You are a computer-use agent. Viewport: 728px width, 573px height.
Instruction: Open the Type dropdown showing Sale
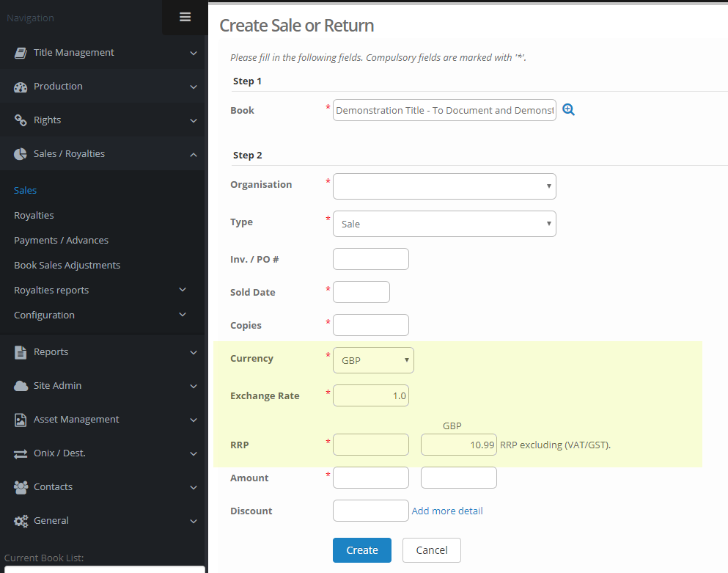pyautogui.click(x=444, y=224)
